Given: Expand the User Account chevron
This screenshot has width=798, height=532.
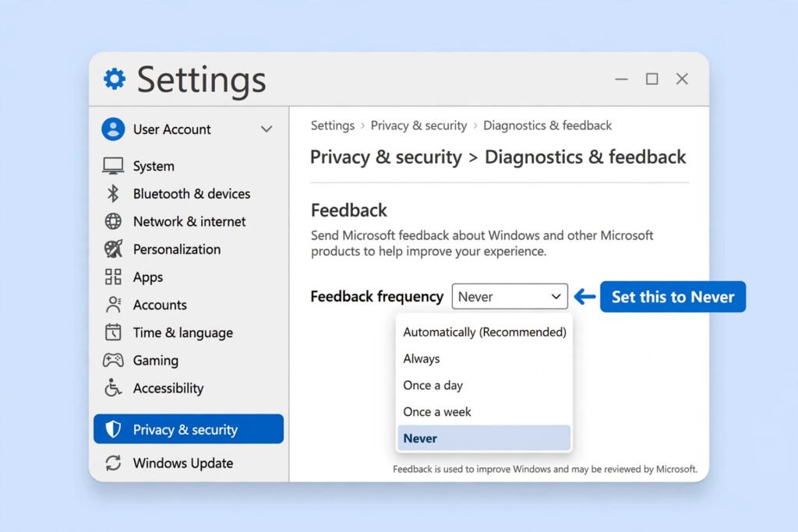Looking at the screenshot, I should click(267, 129).
